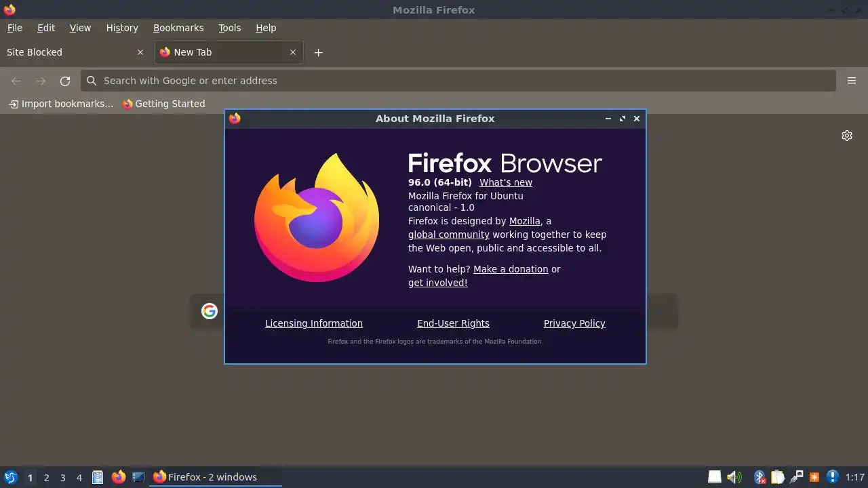
Task: Open the View menu
Action: [x=80, y=28]
